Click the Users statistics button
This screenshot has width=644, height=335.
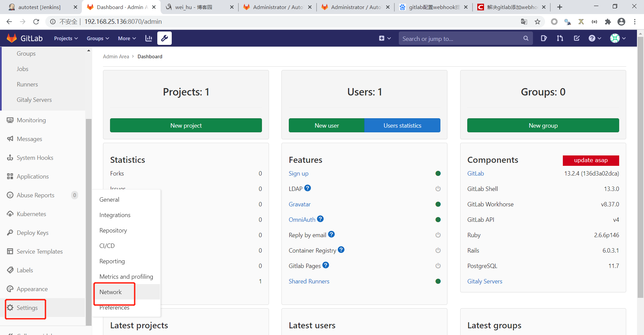pos(402,125)
